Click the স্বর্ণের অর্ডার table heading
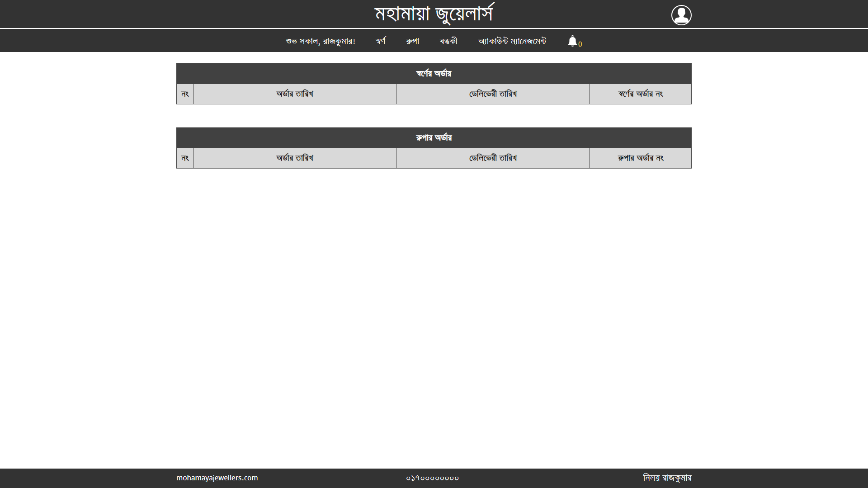Viewport: 868px width, 488px height. point(434,74)
